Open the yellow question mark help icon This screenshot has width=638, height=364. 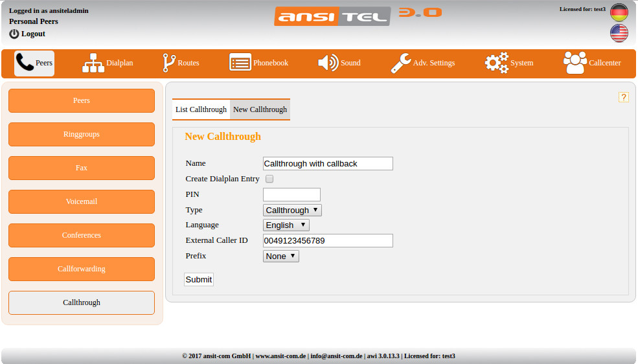click(x=624, y=97)
